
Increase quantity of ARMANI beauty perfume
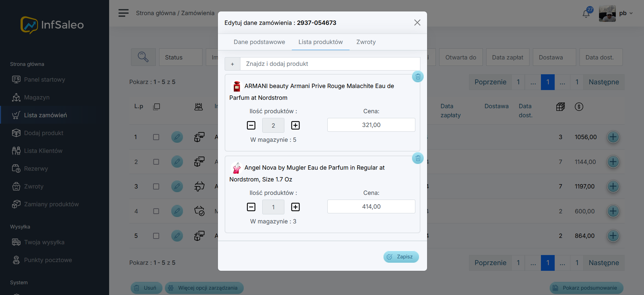[x=295, y=125]
